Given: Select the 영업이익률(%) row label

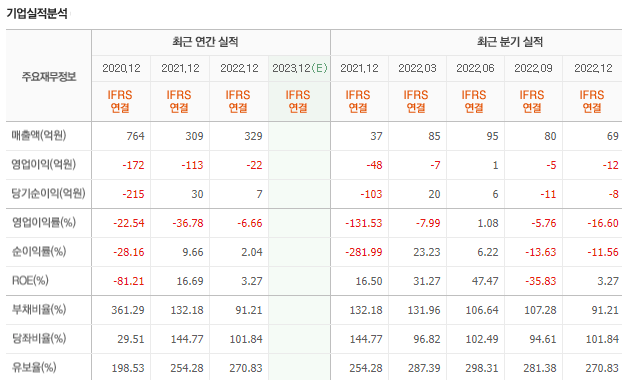Looking at the screenshot, I should pos(44,223).
